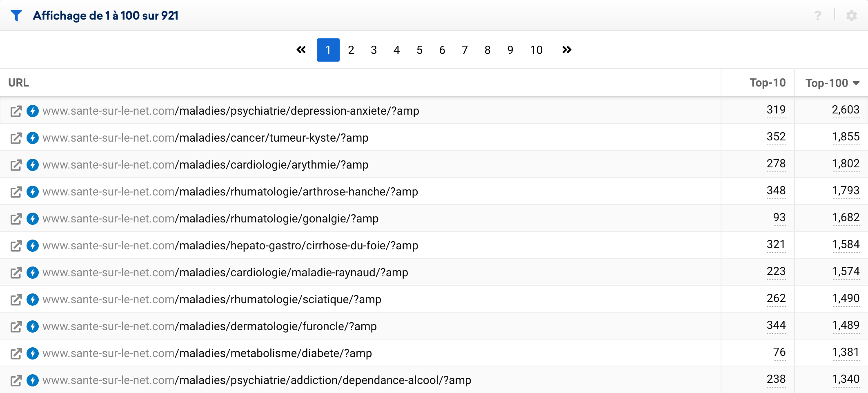Open dependance-alcool URL external link icon
Screen dimensions: 868x393
coord(16,380)
